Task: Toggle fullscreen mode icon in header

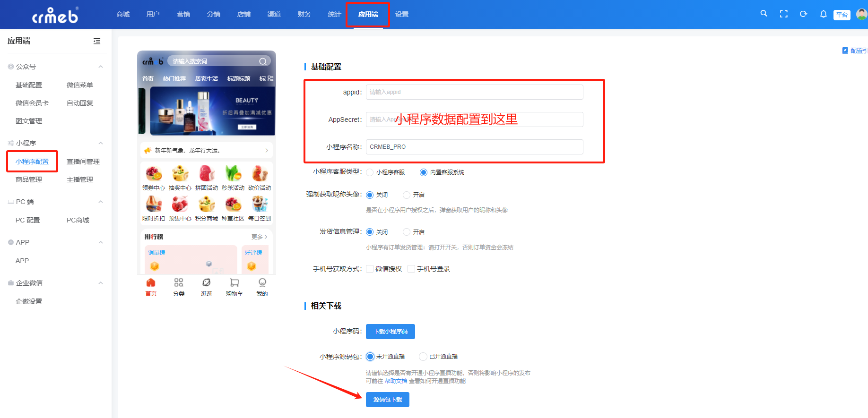Action: [783, 14]
